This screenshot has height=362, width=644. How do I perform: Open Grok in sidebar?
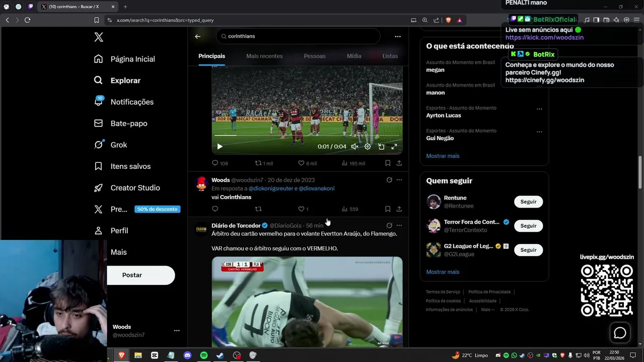(111, 145)
